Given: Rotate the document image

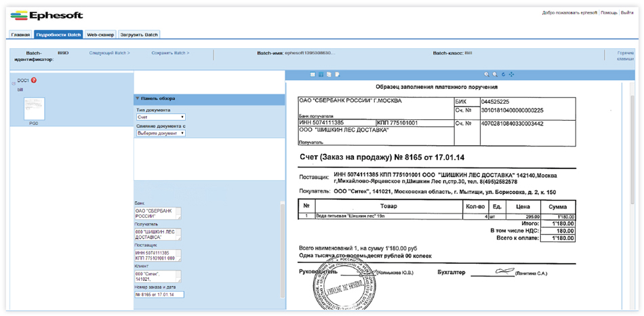Looking at the screenshot, I should (x=503, y=75).
